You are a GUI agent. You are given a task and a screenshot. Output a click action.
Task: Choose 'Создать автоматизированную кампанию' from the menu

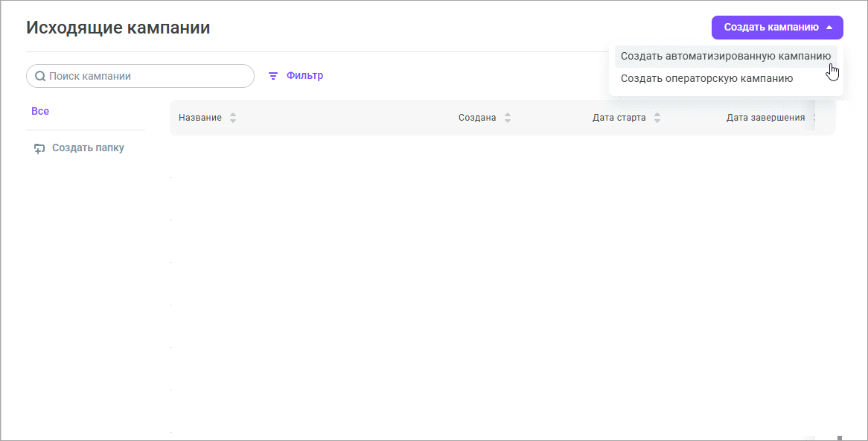tap(725, 56)
